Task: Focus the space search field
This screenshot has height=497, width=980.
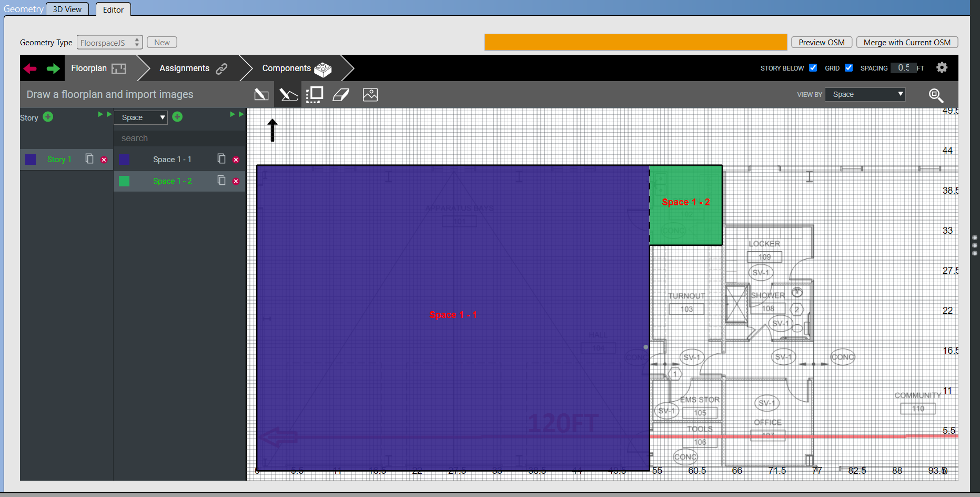Action: click(x=180, y=138)
